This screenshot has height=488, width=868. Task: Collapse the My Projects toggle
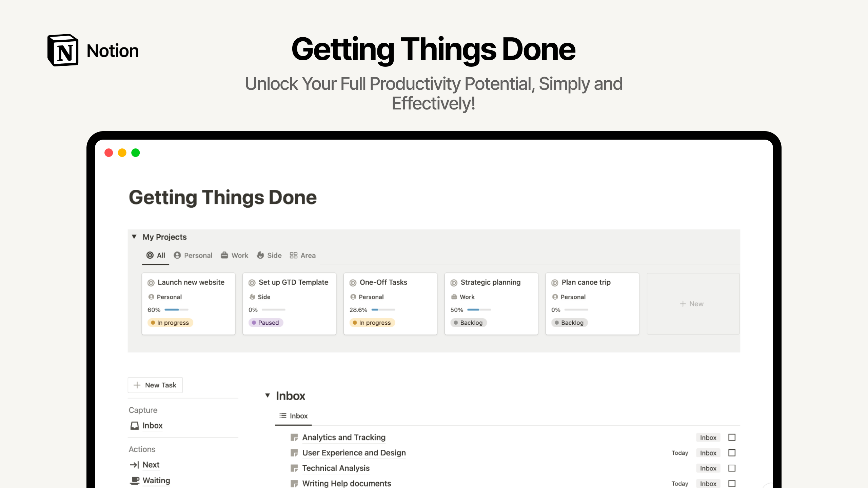134,237
